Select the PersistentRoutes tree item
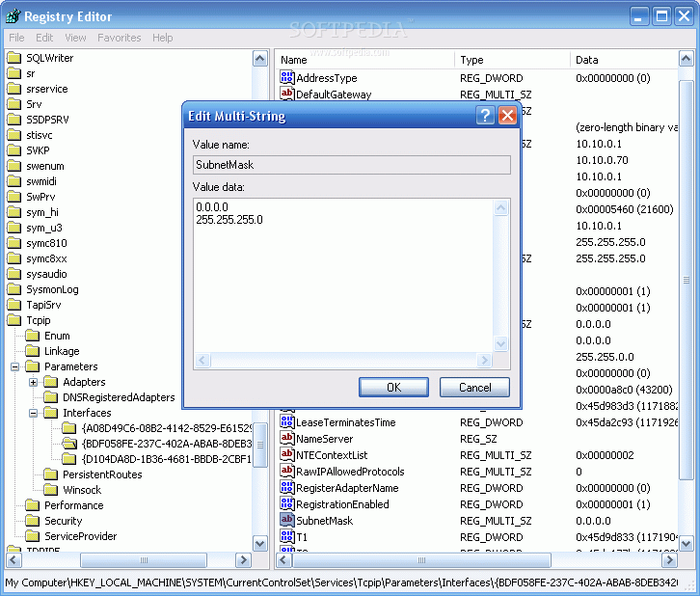Screen dimensions: 700x596 pos(102,474)
